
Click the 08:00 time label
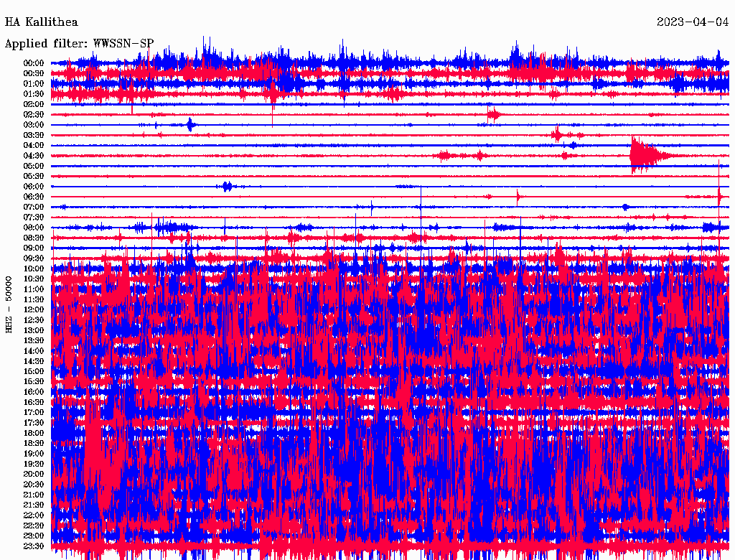(34, 228)
